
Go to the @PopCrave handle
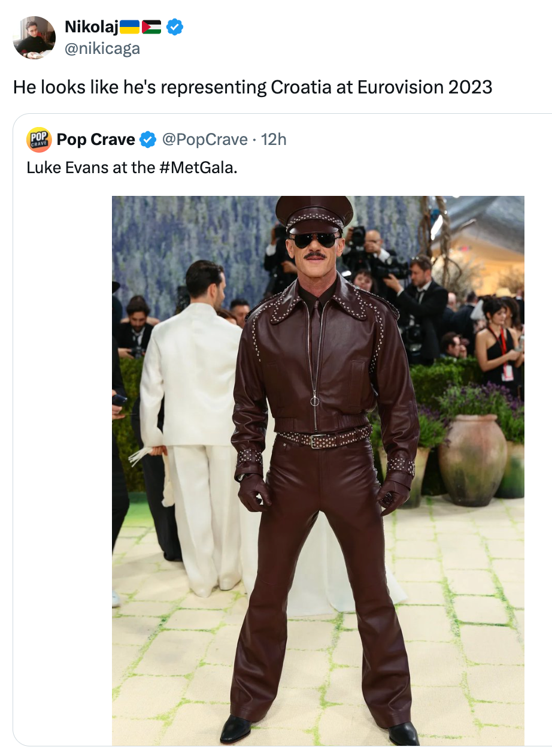(204, 140)
